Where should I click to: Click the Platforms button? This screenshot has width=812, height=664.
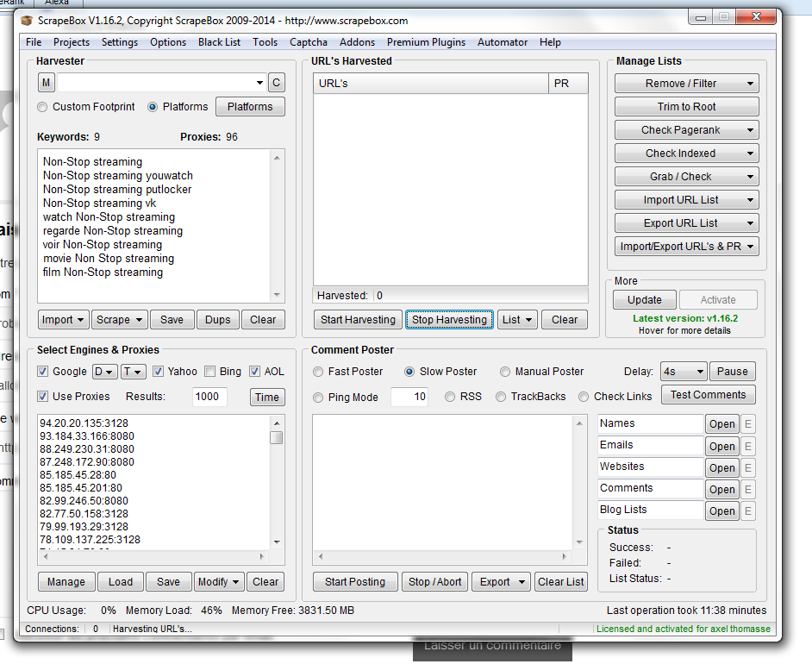[250, 107]
